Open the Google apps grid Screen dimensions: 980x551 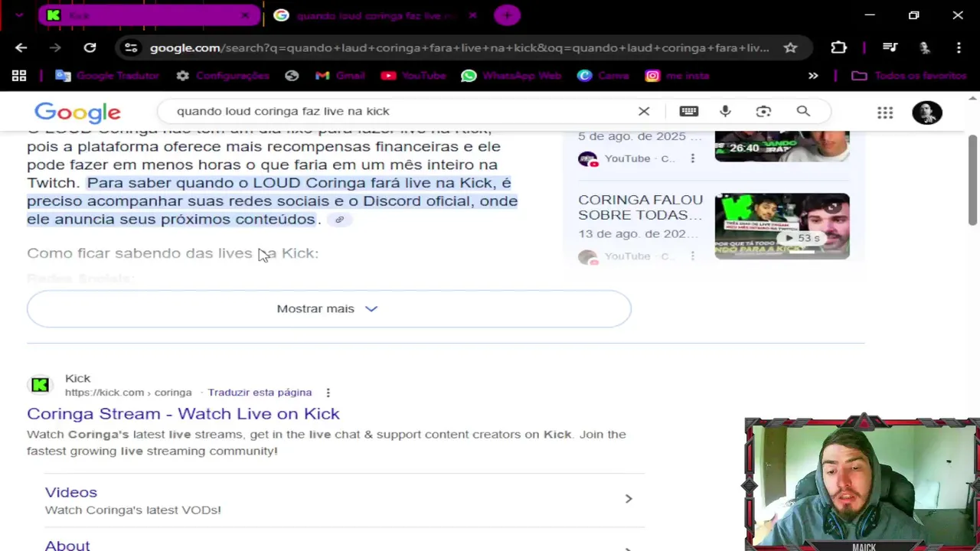point(885,112)
